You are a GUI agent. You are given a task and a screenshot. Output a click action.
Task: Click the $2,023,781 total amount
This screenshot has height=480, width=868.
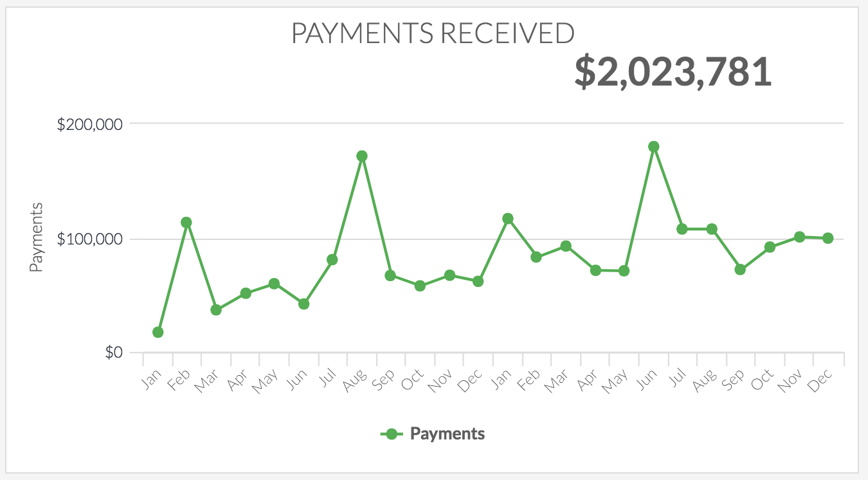pos(673,71)
